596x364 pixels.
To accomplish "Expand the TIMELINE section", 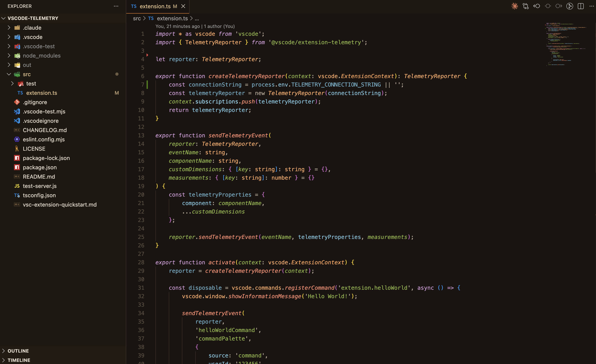I will (4, 360).
